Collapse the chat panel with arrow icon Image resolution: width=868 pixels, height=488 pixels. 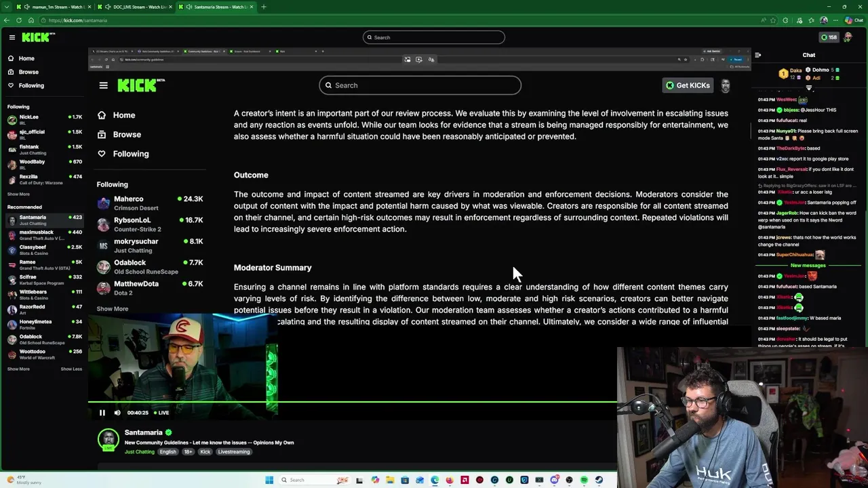coord(757,55)
